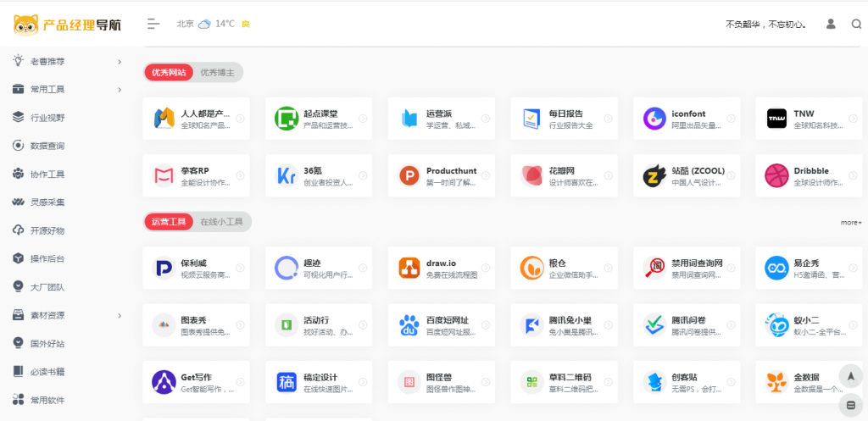Screen dimensions: 868x421
Task: Click the 36氪 Kr icon
Action: pyautogui.click(x=287, y=175)
